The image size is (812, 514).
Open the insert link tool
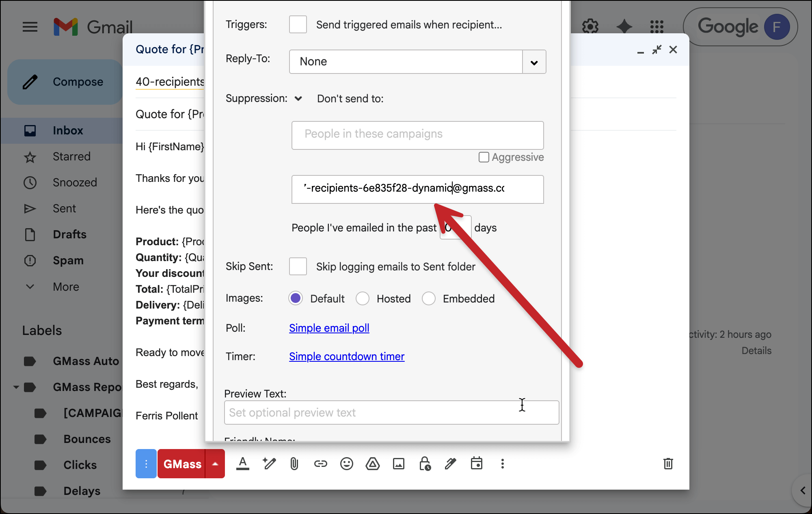(x=320, y=464)
